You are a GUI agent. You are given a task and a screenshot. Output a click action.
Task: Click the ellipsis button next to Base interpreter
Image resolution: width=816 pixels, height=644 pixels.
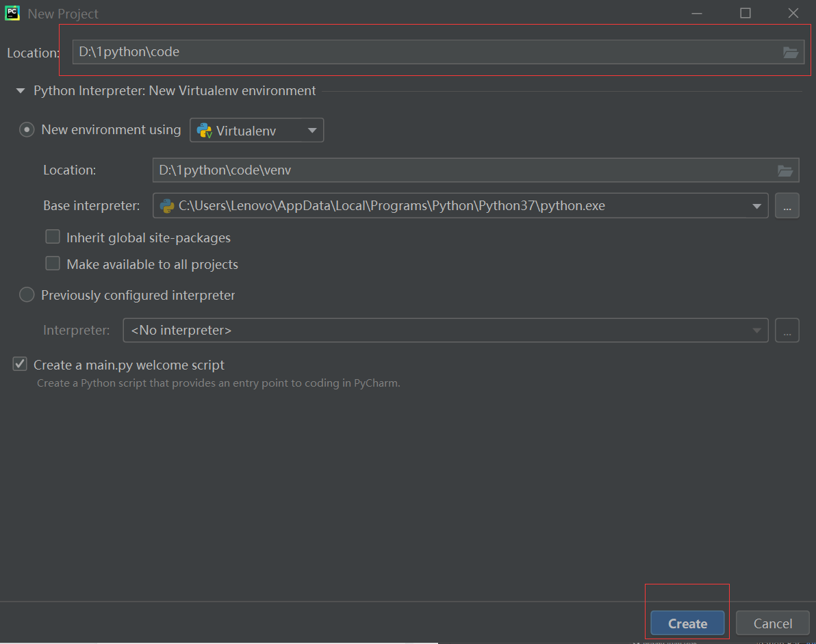787,205
